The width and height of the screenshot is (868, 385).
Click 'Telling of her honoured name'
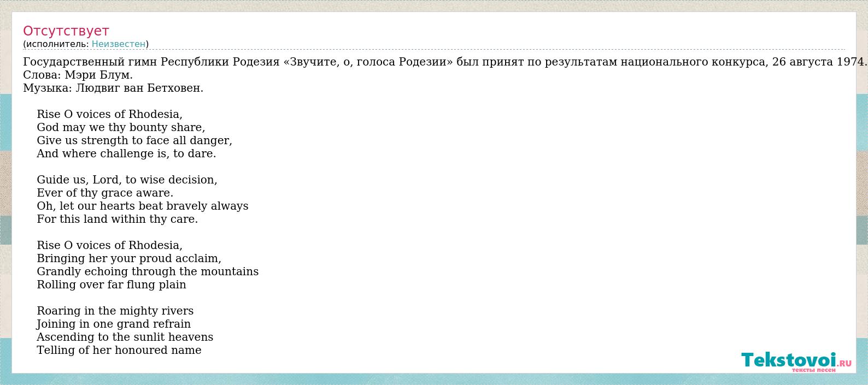tap(119, 350)
